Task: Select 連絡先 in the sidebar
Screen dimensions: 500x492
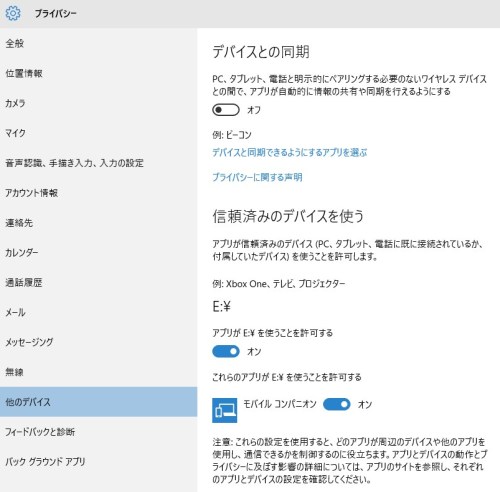Action: click(x=98, y=223)
